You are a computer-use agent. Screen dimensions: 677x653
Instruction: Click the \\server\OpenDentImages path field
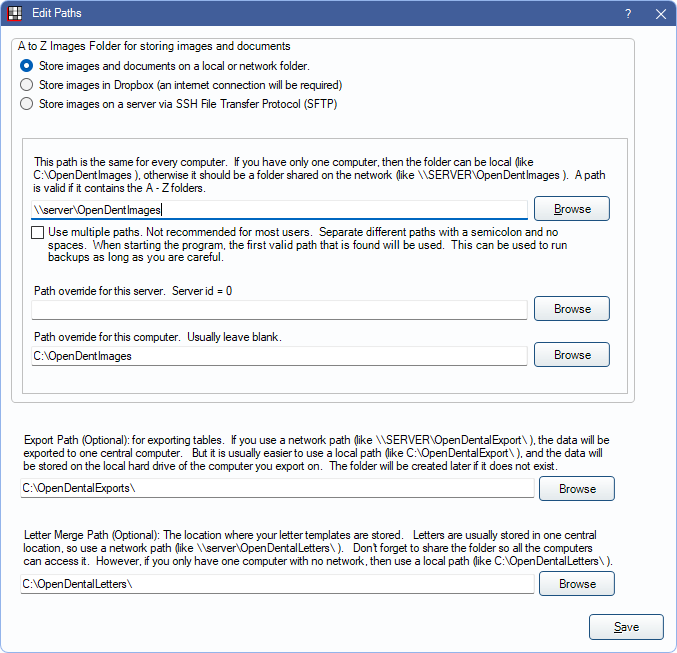click(279, 210)
